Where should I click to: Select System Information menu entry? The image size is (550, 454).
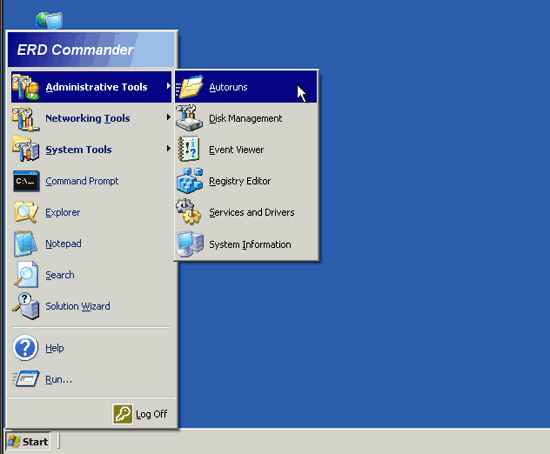(246, 244)
